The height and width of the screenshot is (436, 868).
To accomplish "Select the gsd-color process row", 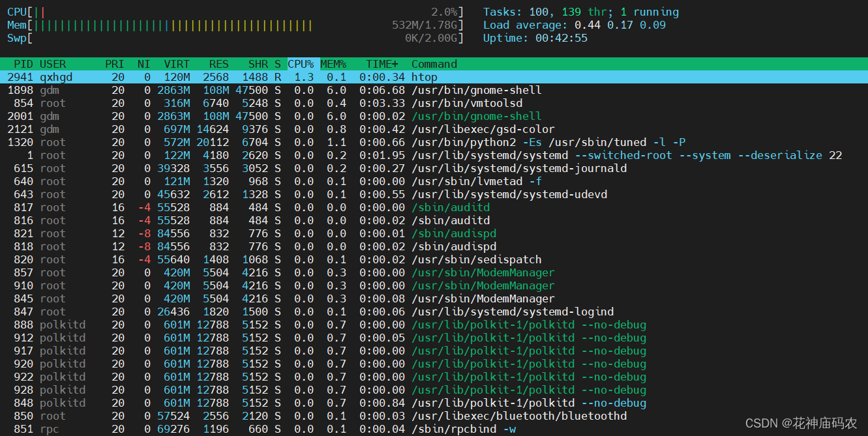I will point(434,129).
